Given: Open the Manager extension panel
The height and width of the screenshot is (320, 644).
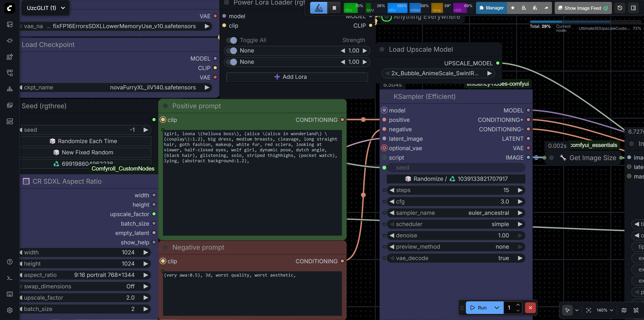Looking at the screenshot, I should [x=491, y=8].
